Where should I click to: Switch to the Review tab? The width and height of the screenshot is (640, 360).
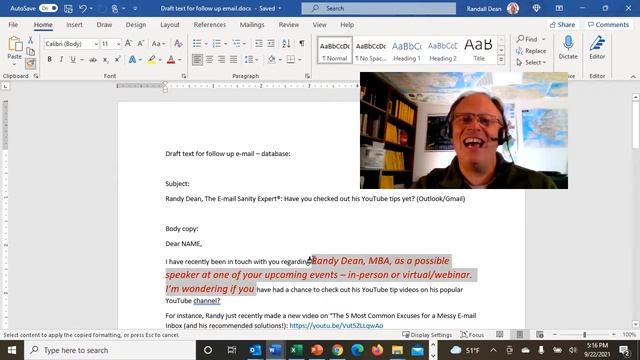[x=289, y=24]
